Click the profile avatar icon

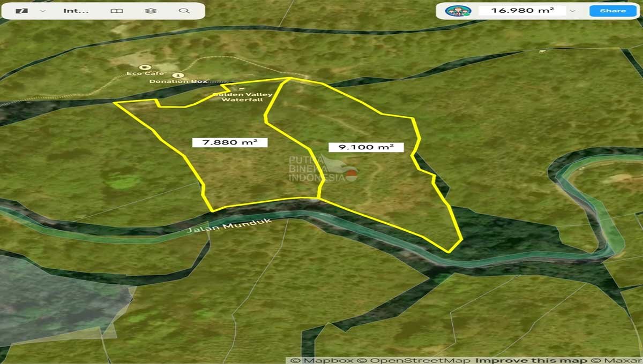pos(458,10)
